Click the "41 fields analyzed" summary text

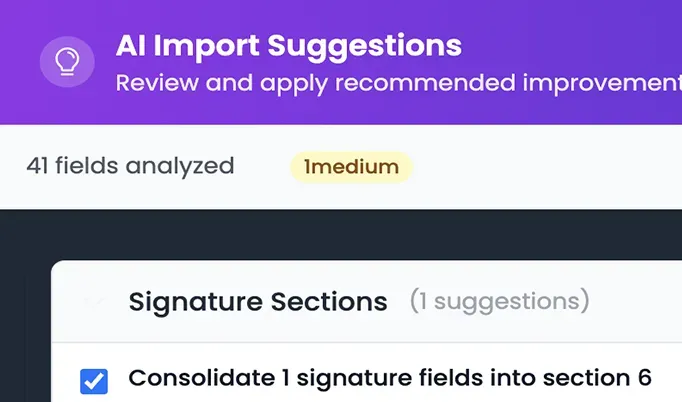(130, 166)
